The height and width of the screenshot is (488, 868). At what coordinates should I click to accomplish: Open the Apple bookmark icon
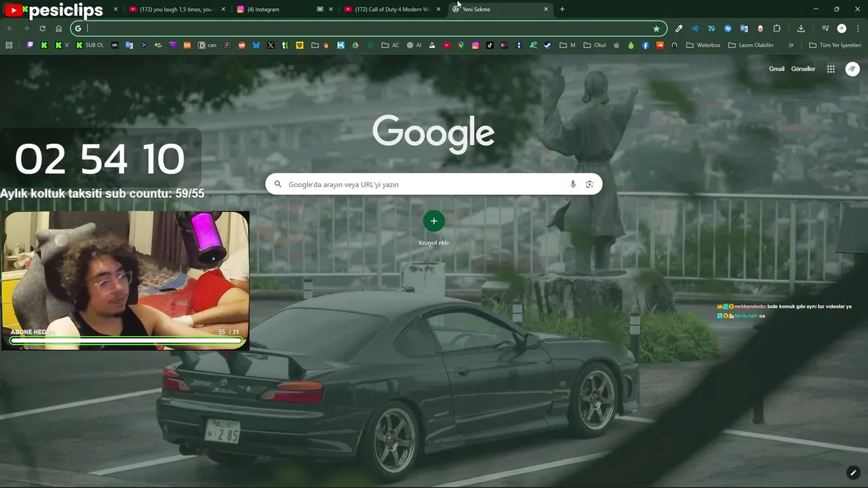pos(616,45)
